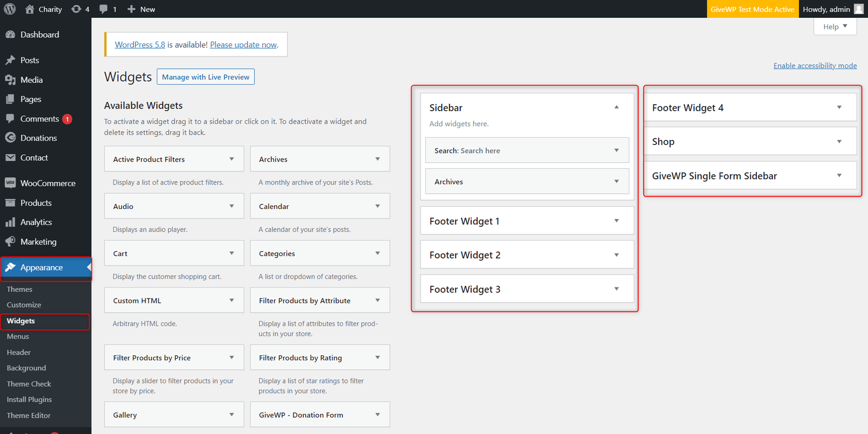Click the Comments bubble icon in sidebar
868x434 pixels.
10,119
